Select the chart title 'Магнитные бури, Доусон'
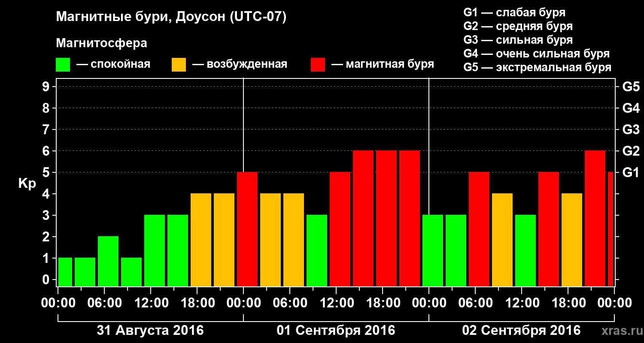Screen dimensions: 644x343 (x=141, y=18)
